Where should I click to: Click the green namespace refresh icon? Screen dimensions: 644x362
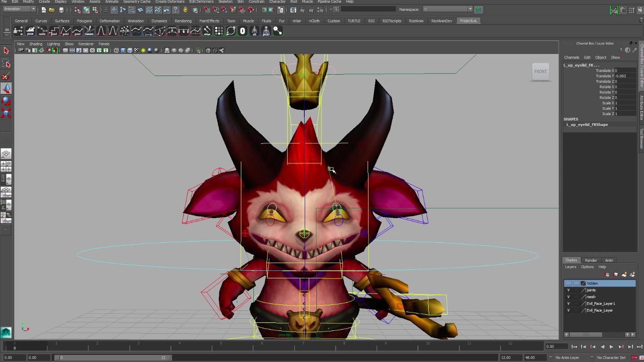(x=479, y=9)
